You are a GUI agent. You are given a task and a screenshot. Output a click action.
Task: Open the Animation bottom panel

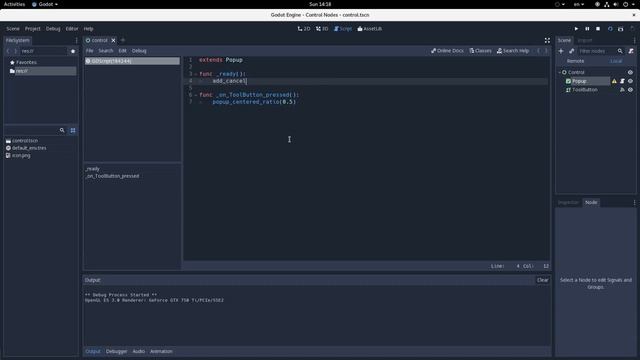[x=161, y=351]
